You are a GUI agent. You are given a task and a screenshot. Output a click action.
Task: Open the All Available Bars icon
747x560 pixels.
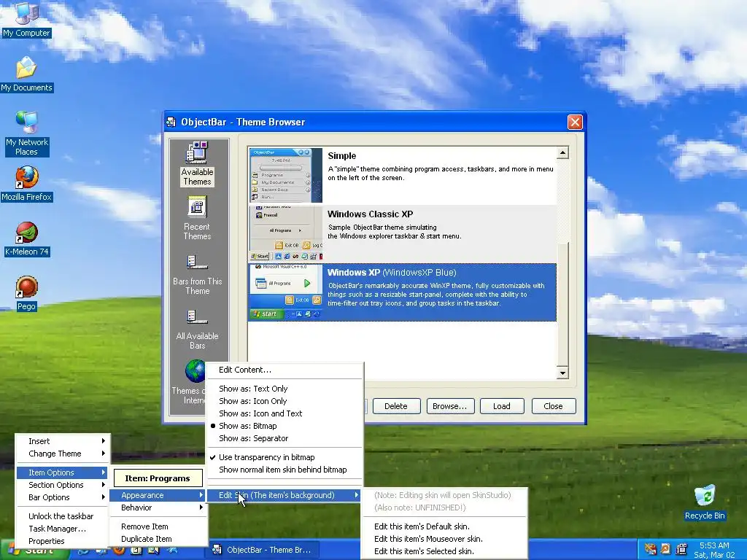click(197, 316)
